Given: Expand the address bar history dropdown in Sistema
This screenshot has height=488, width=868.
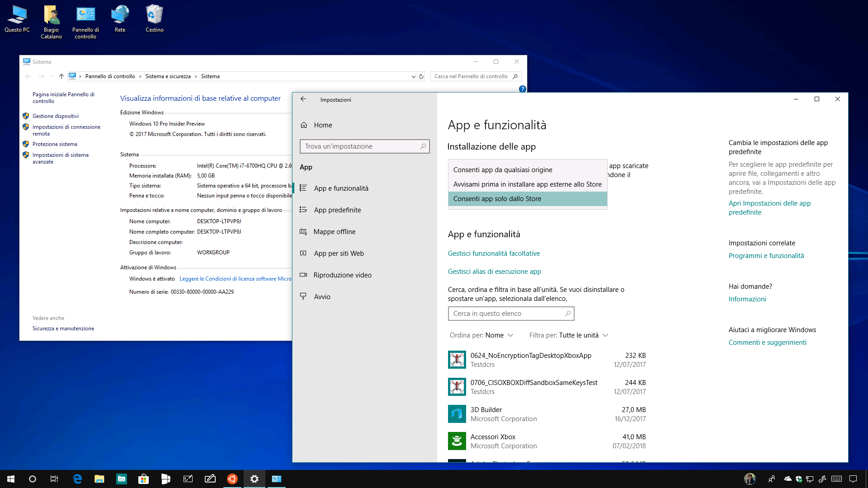Looking at the screenshot, I should pyautogui.click(x=413, y=76).
